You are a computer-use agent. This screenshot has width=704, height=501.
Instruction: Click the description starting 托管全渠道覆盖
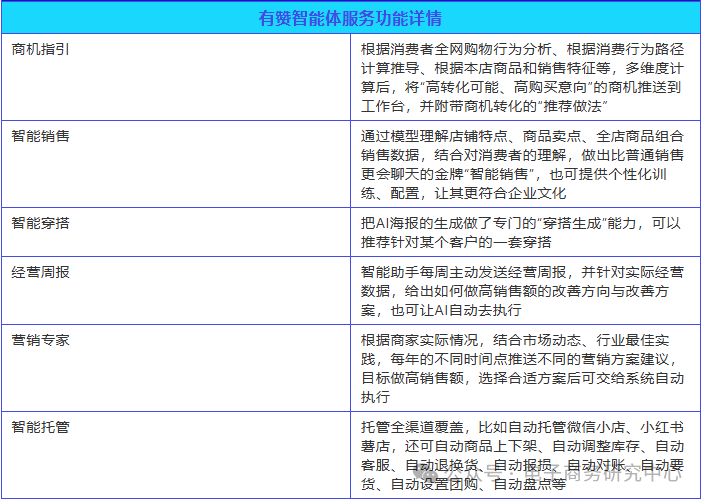[x=522, y=456]
